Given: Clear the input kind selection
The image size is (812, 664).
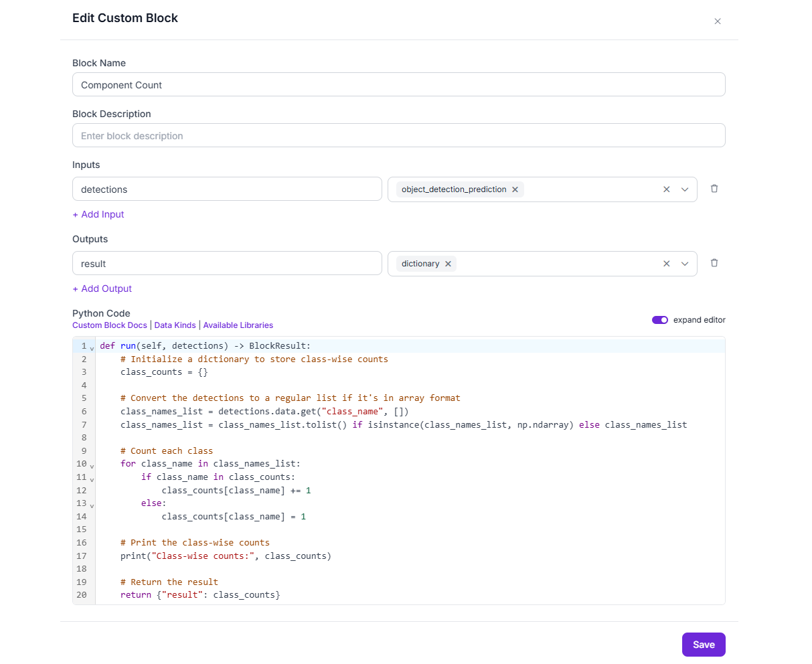Looking at the screenshot, I should click(x=667, y=189).
